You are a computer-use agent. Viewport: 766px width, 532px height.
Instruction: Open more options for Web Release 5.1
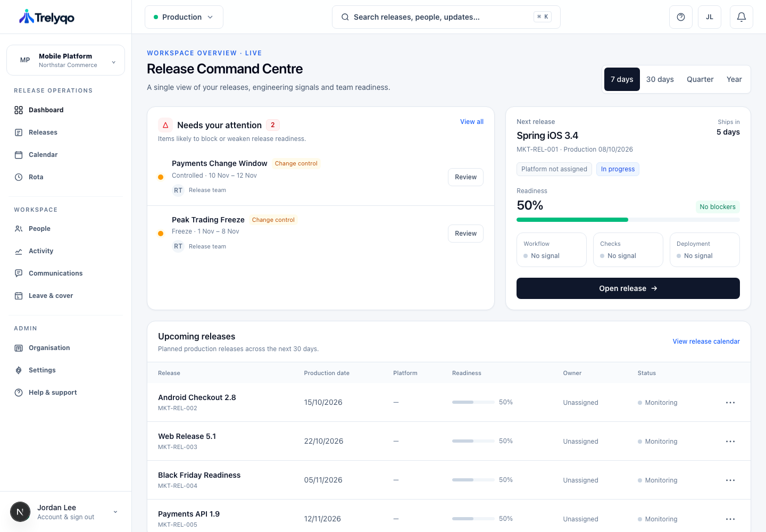pyautogui.click(x=730, y=442)
